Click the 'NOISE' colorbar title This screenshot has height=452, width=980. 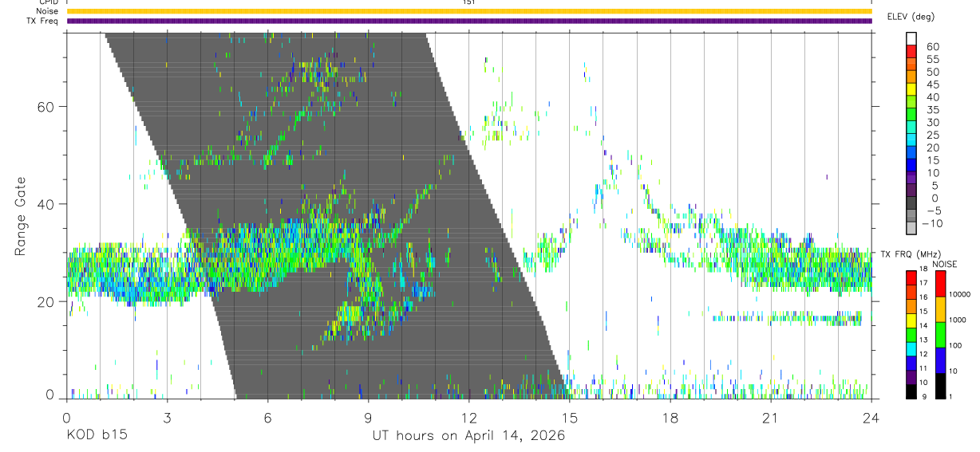click(x=946, y=264)
